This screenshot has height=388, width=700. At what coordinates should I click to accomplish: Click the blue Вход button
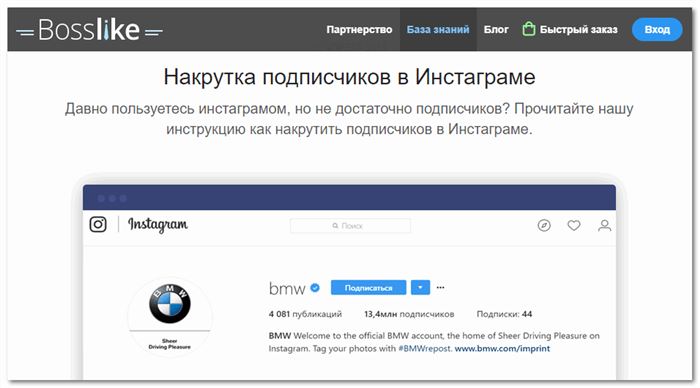click(x=657, y=29)
